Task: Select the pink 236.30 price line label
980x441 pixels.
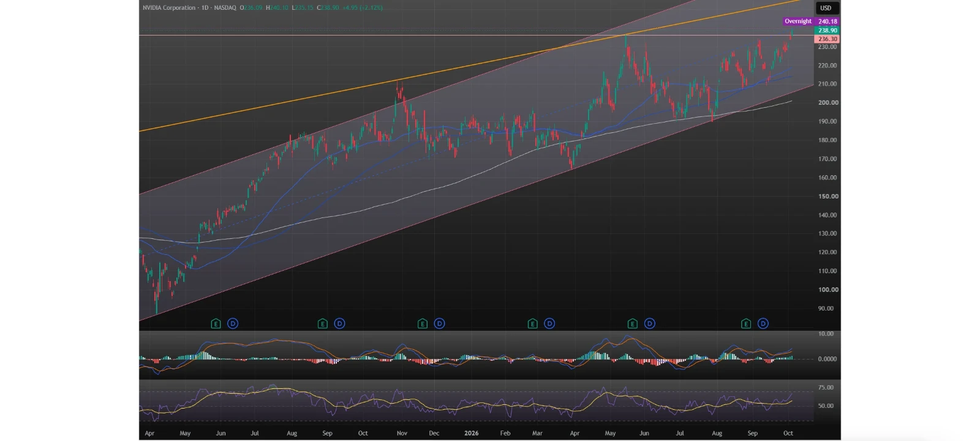Action: pos(827,39)
